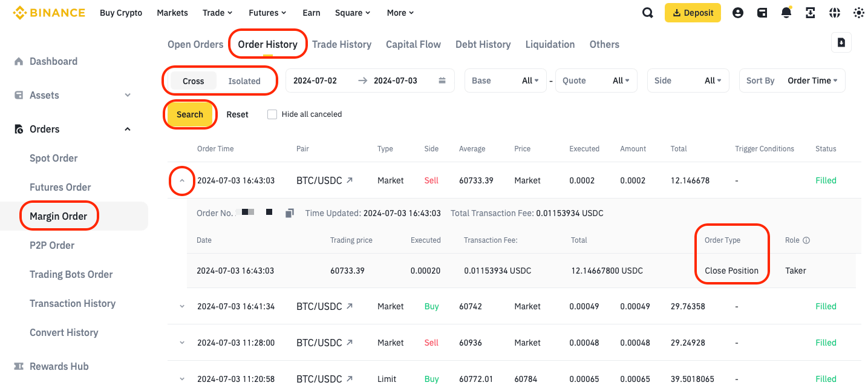Viewport: 868px width, 388px height.
Task: Expand the 11:20:58 order row
Action: (x=182, y=379)
